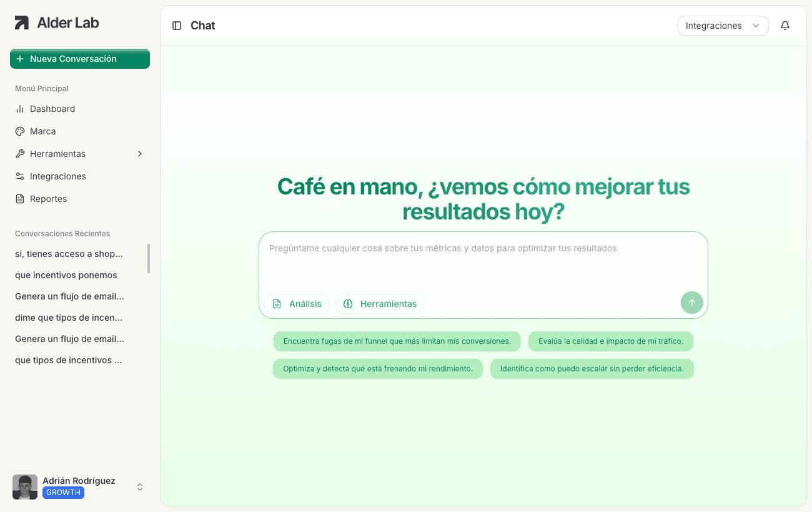812x512 pixels.
Task: Open conversation 'que incentivos ponemos'
Action: click(66, 275)
